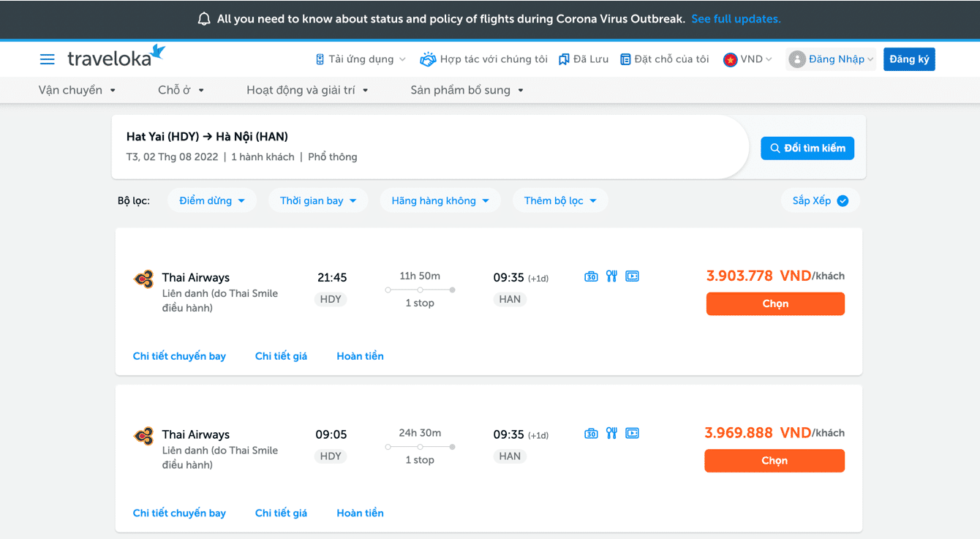Click the Traveloka logo
Image resolution: width=980 pixels, height=539 pixels.
pyautogui.click(x=117, y=56)
